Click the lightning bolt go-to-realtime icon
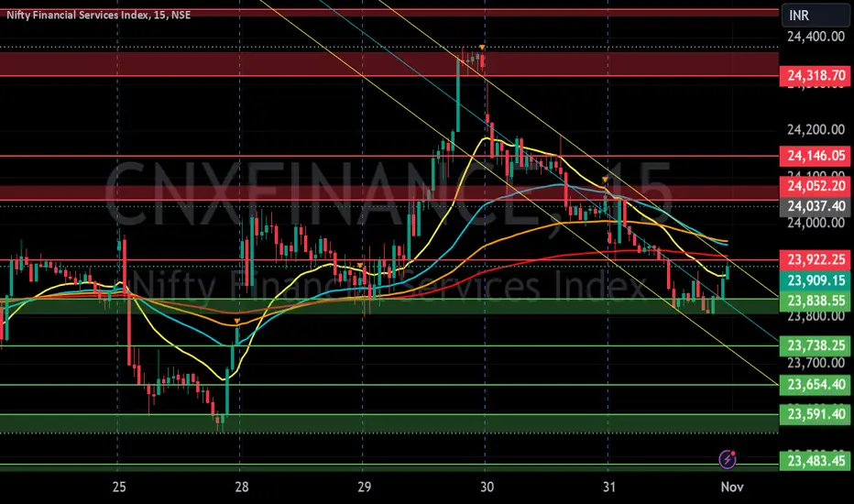The image size is (854, 504). coord(728,459)
